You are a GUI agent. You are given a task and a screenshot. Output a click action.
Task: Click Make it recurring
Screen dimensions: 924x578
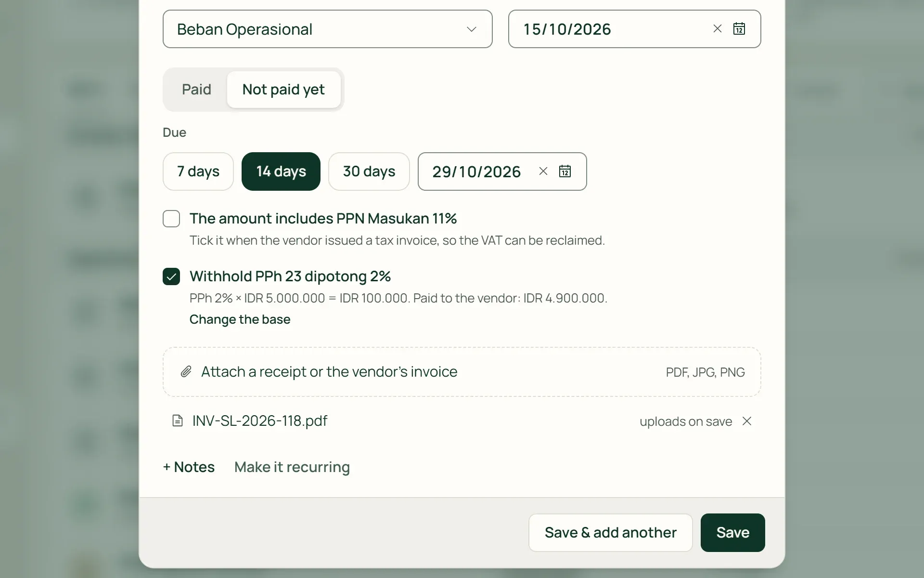click(x=292, y=467)
